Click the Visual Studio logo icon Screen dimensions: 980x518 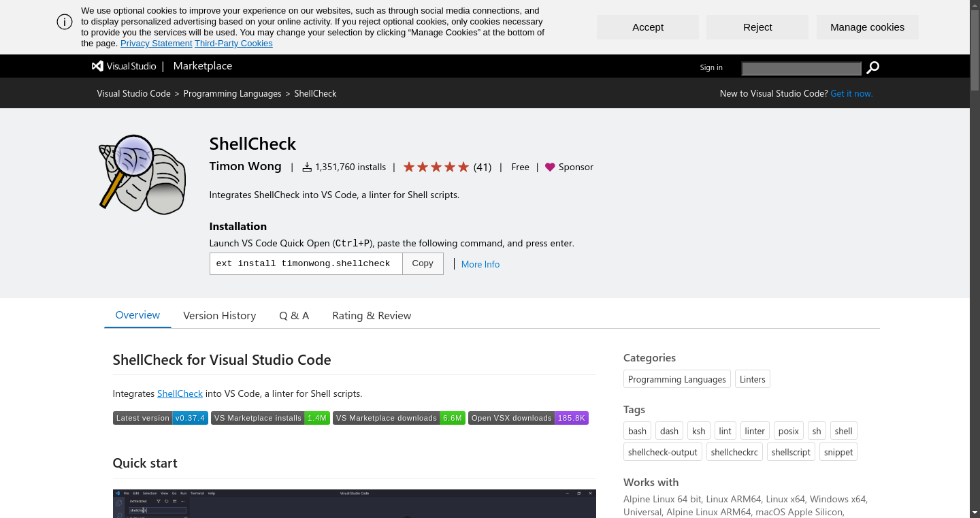(97, 66)
